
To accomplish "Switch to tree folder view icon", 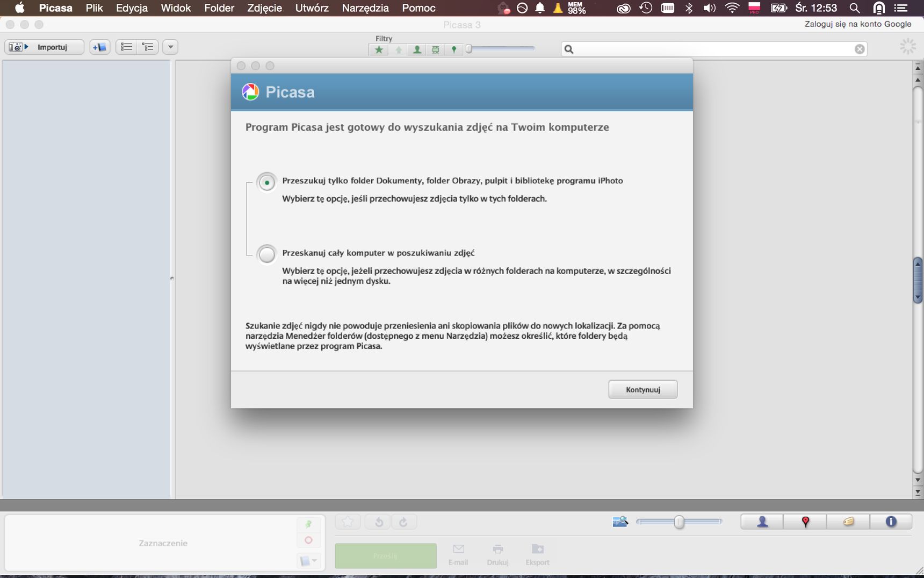I will point(148,47).
